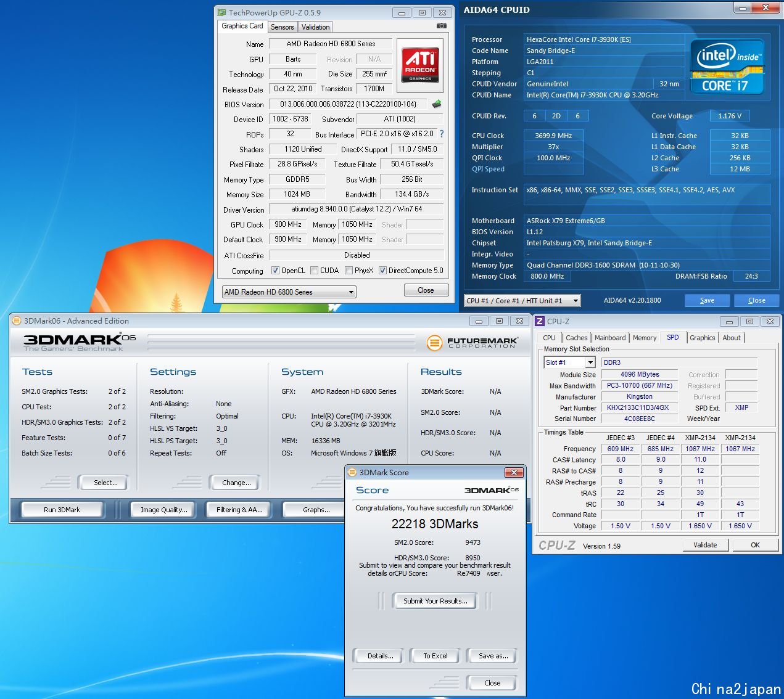Screen dimensions: 784x699
Task: Click the QPI Speed link label in AIDA64
Action: [x=488, y=169]
